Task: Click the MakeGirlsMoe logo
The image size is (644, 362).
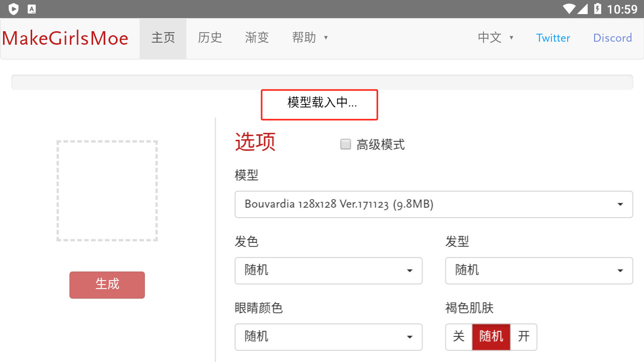Action: (x=65, y=38)
